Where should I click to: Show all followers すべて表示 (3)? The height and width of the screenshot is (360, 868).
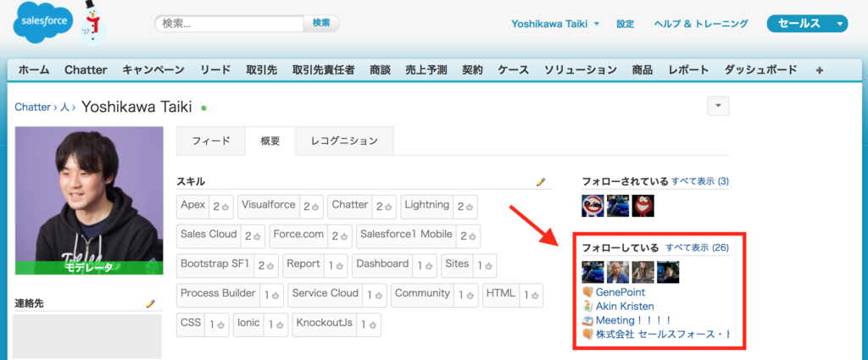pos(700,181)
